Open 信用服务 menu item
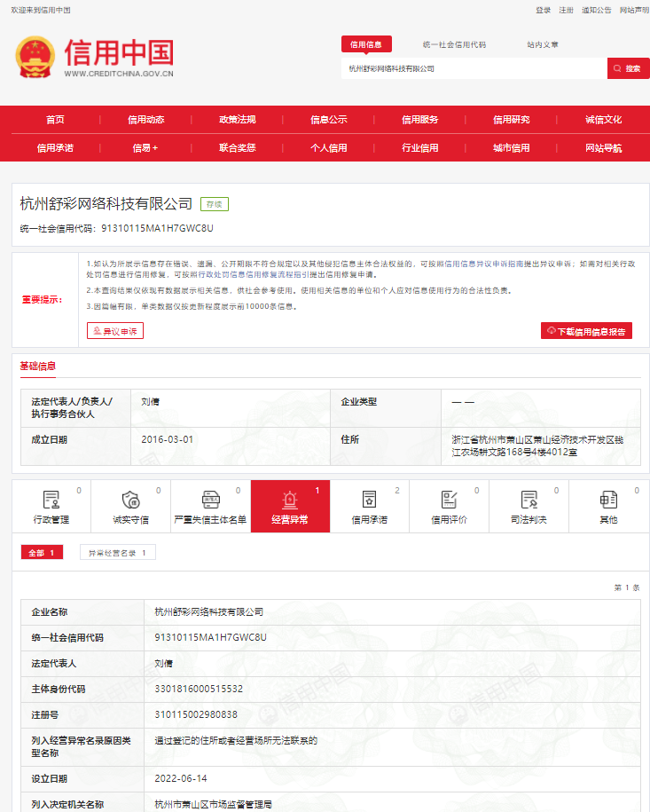Image resolution: width=650 pixels, height=812 pixels. pos(420,120)
